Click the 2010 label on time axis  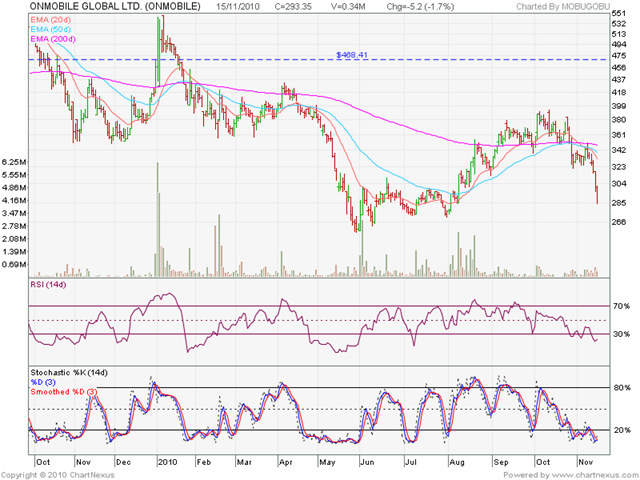tap(167, 462)
